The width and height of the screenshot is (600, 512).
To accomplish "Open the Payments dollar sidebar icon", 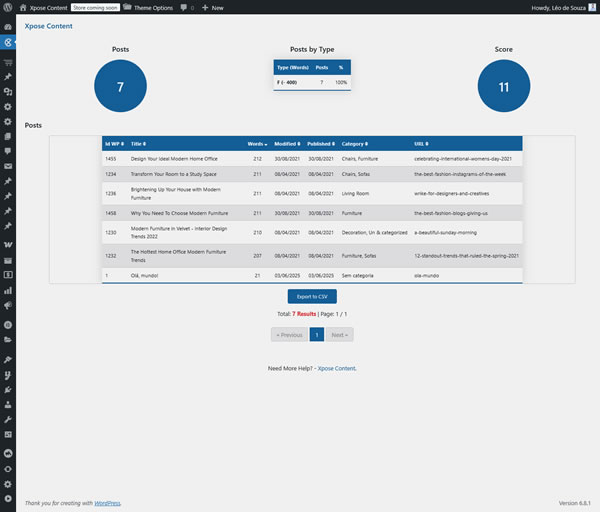I will click(8, 275).
